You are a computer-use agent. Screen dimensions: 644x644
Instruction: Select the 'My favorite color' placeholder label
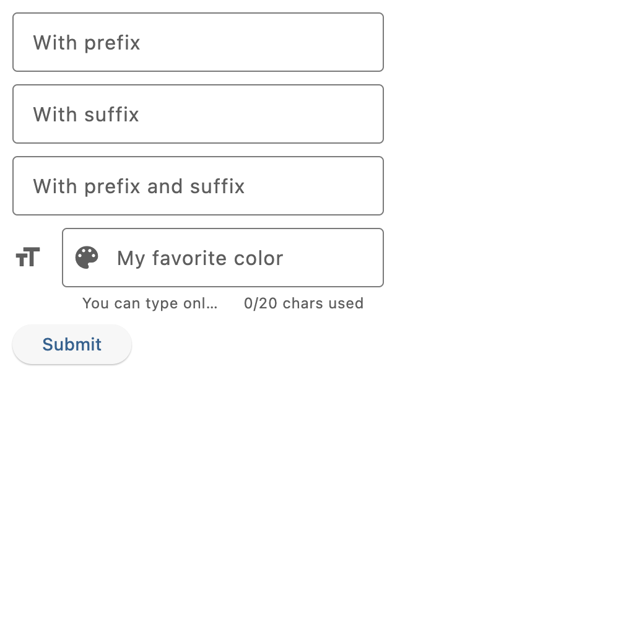click(200, 258)
